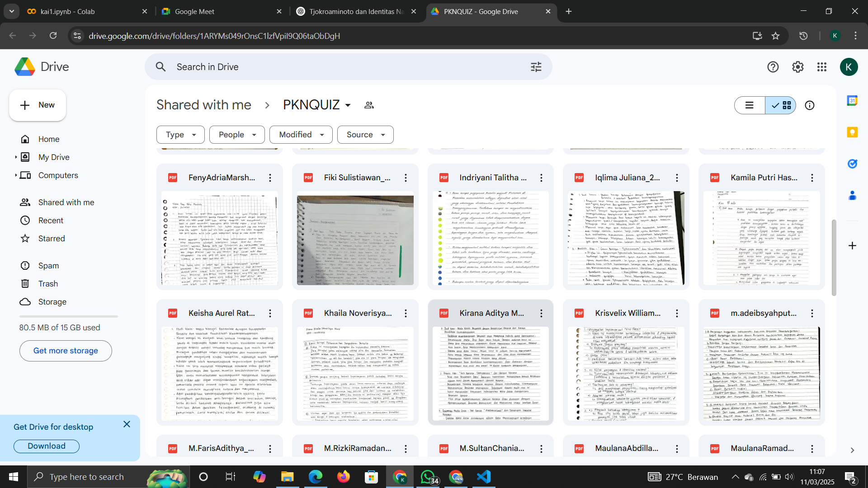868x488 pixels.
Task: Click the Help support icon
Action: (773, 67)
